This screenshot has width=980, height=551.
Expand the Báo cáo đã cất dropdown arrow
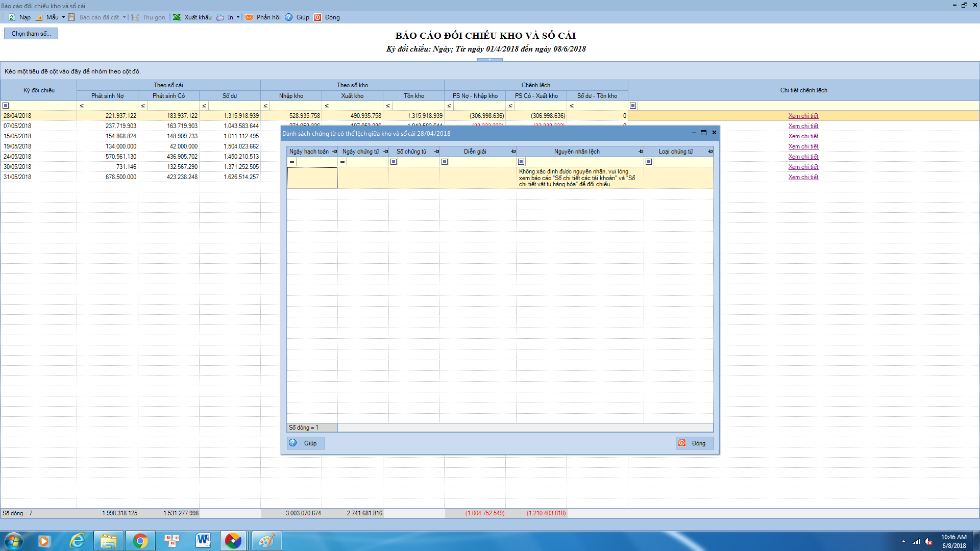[x=124, y=17]
